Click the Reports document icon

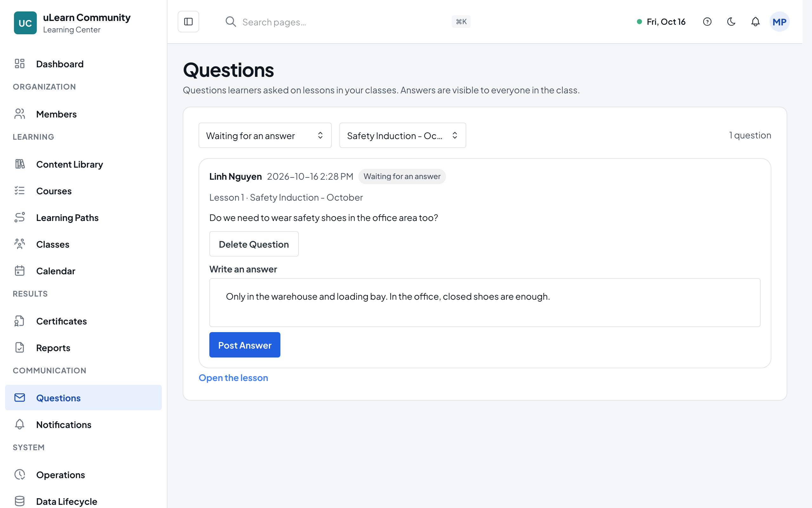point(20,347)
